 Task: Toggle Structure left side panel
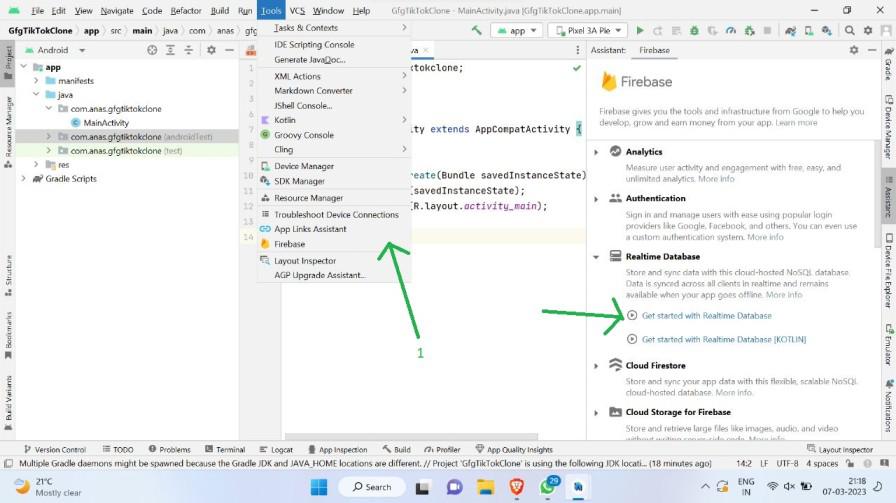point(8,275)
